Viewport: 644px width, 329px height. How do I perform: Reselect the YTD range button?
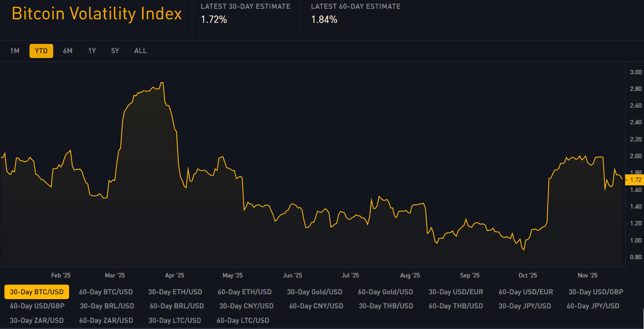pos(41,51)
